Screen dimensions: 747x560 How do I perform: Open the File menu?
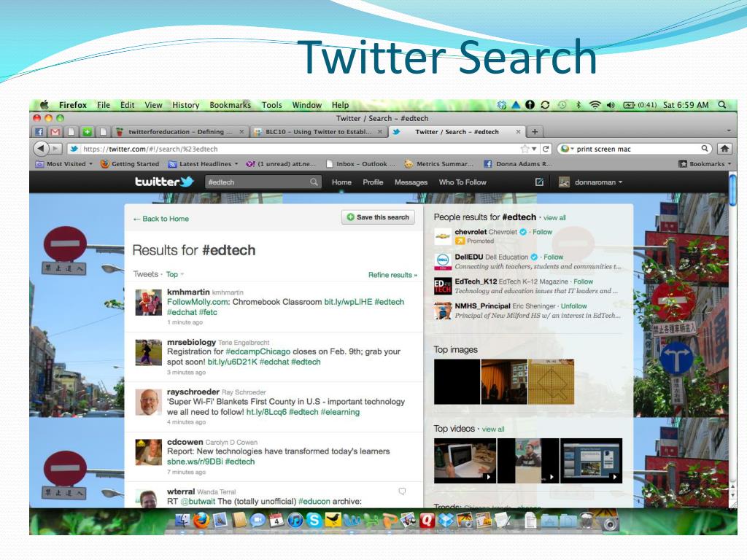[104, 105]
